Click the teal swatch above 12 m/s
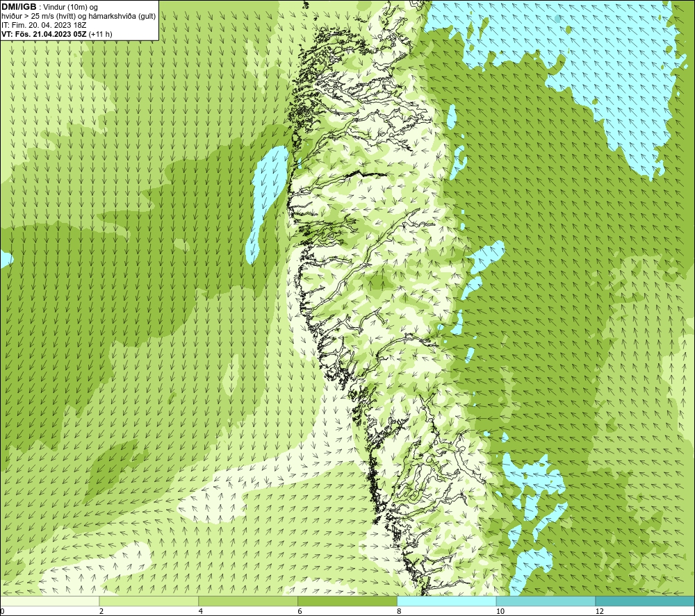The height and width of the screenshot is (616, 695). coord(646,601)
